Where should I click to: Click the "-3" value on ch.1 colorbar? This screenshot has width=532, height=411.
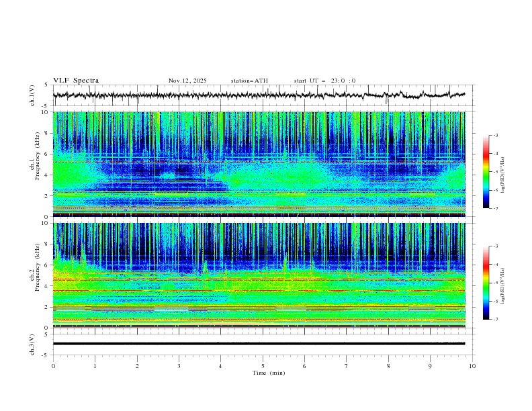coord(495,135)
